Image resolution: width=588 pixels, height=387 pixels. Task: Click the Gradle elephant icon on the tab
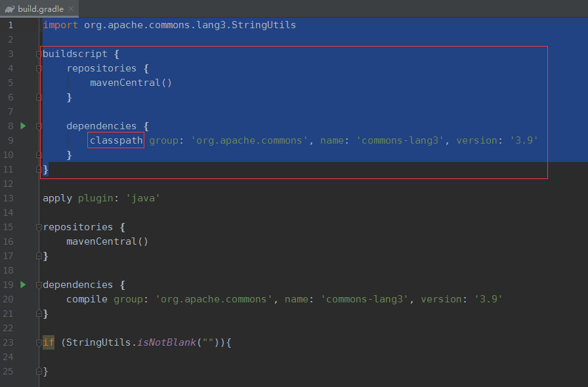(9, 9)
